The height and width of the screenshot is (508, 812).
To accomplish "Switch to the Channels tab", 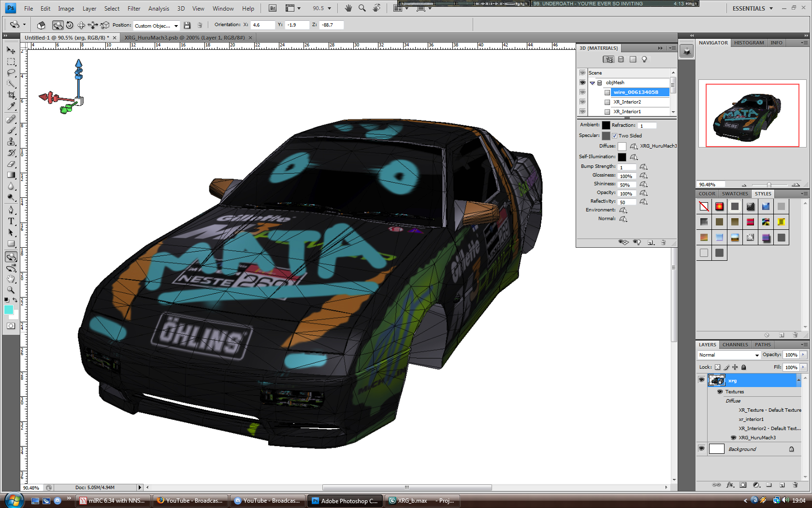I will click(735, 345).
